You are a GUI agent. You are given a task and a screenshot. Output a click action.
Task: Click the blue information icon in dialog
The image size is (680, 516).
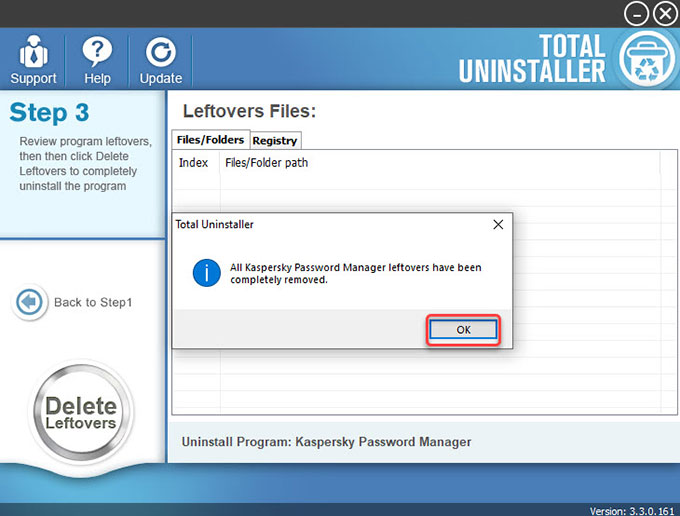206,273
